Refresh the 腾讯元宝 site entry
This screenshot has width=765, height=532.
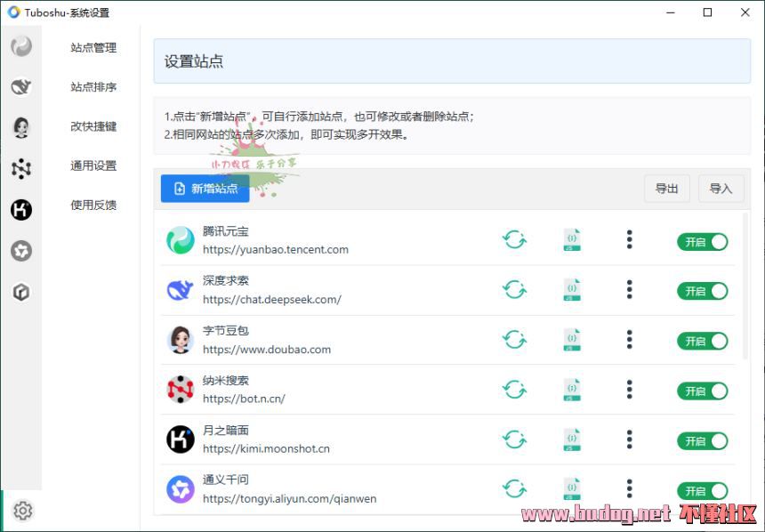click(x=514, y=240)
